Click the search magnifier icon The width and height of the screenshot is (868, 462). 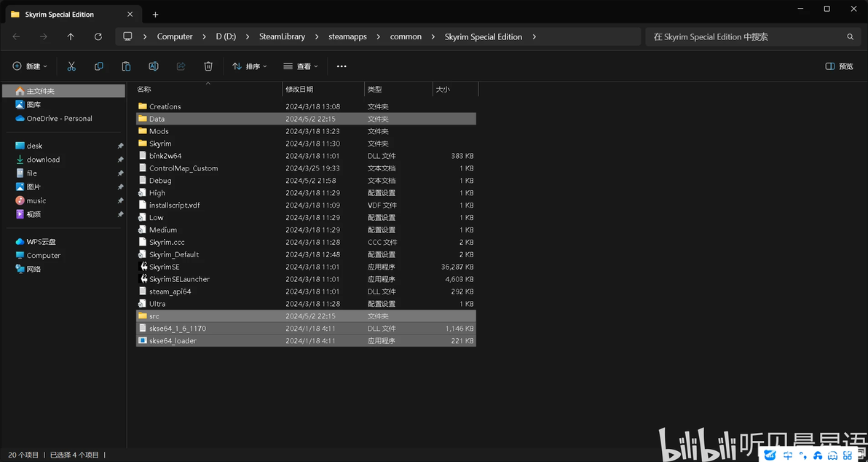851,37
